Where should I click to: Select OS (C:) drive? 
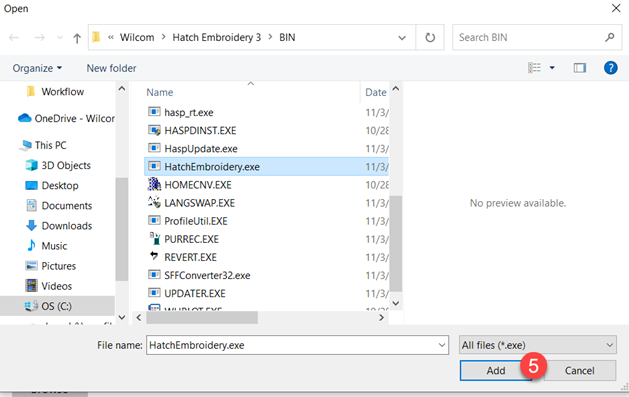pyautogui.click(x=48, y=306)
